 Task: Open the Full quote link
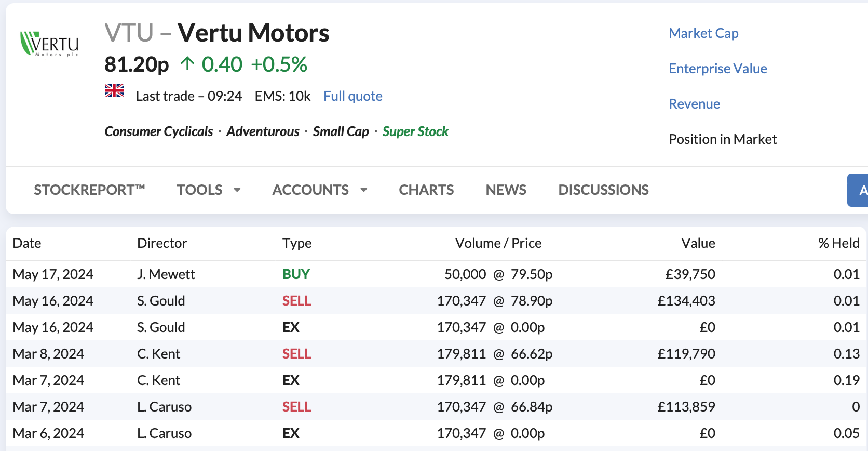click(353, 96)
